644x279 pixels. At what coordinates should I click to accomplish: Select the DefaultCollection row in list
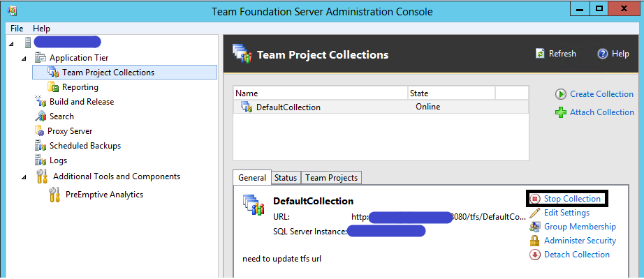(380, 107)
